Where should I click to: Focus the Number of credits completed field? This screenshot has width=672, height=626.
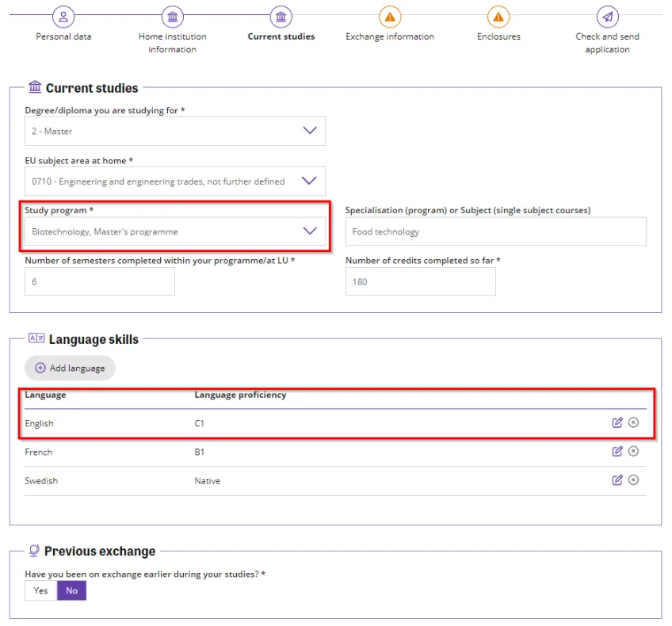420,281
